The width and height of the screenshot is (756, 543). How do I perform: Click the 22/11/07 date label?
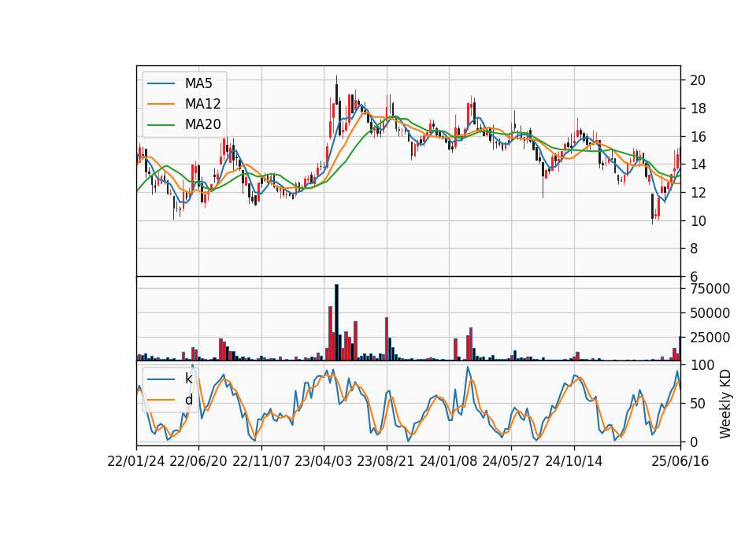coord(261,461)
